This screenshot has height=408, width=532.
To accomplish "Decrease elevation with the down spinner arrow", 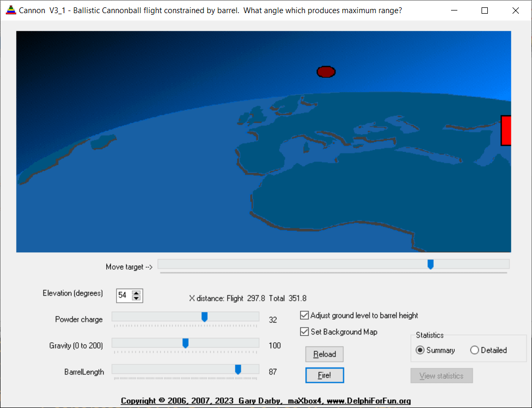I will (x=136, y=299).
